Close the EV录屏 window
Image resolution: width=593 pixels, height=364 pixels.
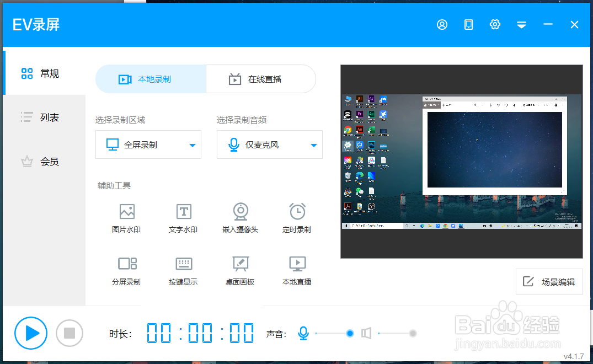574,25
